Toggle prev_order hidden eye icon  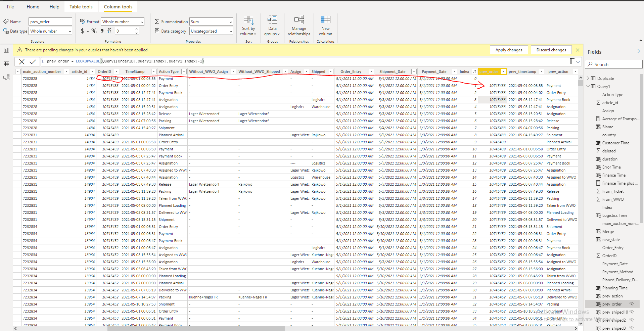(x=632, y=304)
